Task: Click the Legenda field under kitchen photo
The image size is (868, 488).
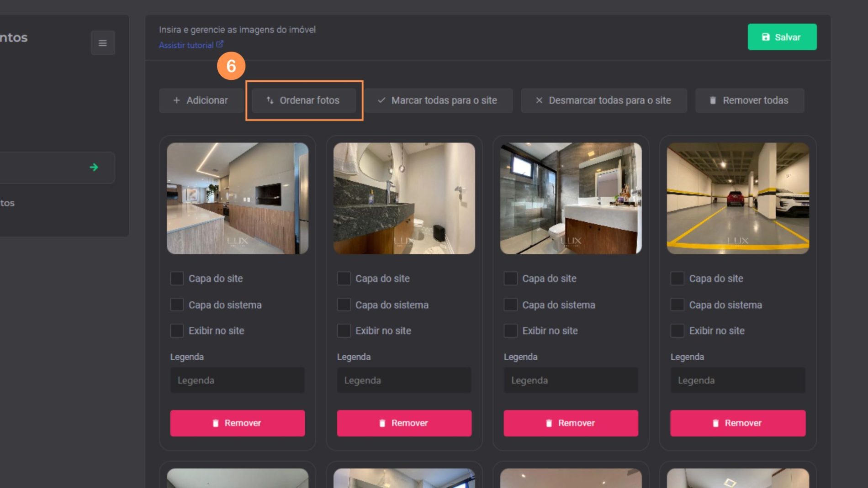Action: (x=237, y=380)
